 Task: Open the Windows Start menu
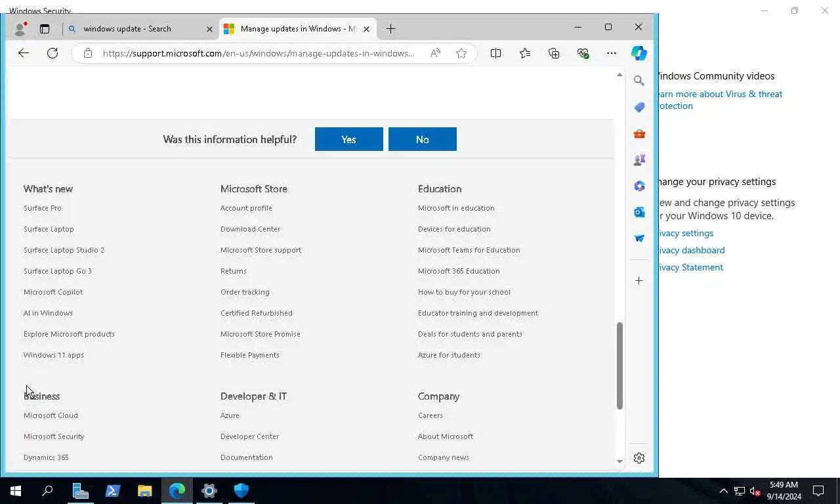click(16, 491)
